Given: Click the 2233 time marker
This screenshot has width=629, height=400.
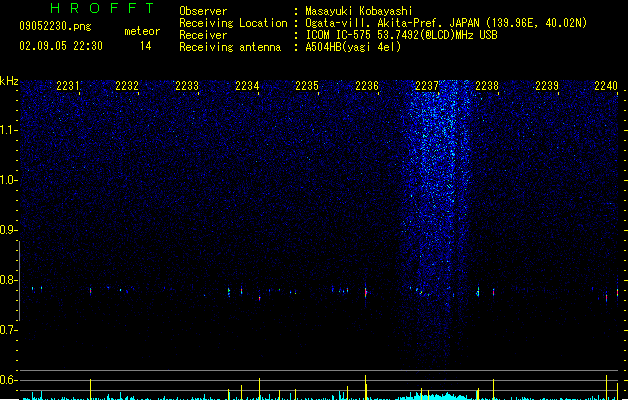Looking at the screenshot, I should [187, 85].
